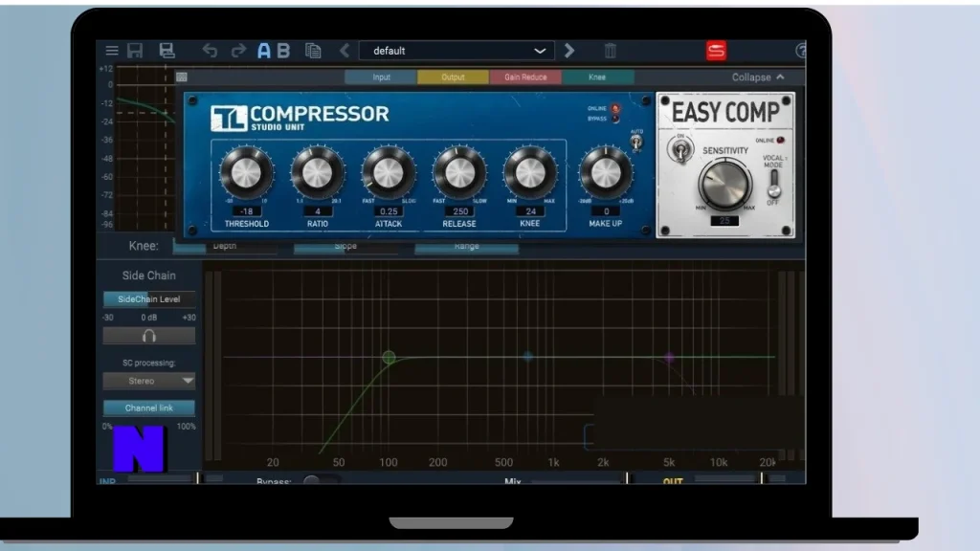Open the SC processing Stereo dropdown

(x=148, y=381)
